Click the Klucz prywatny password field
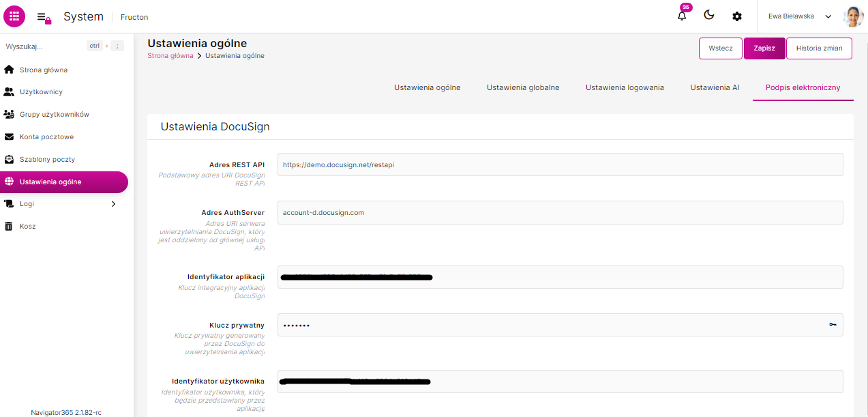868x417 pixels. [560, 325]
